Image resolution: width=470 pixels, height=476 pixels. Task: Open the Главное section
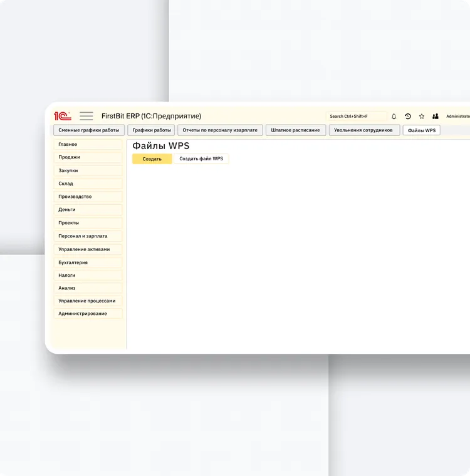point(88,145)
